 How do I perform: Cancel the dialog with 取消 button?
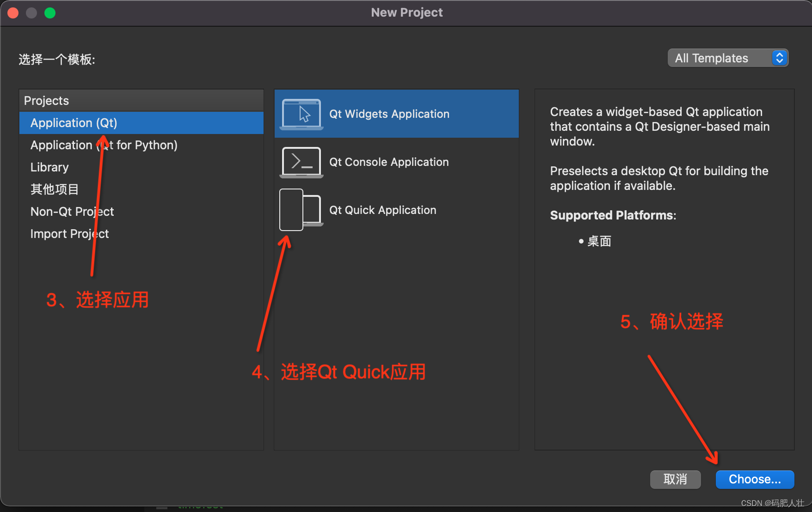pos(675,480)
